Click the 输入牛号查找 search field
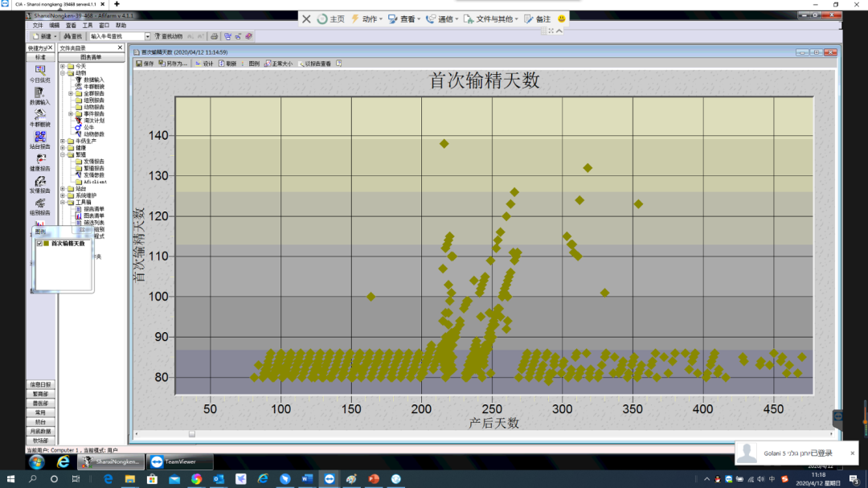The height and width of the screenshot is (488, 868). [x=117, y=36]
